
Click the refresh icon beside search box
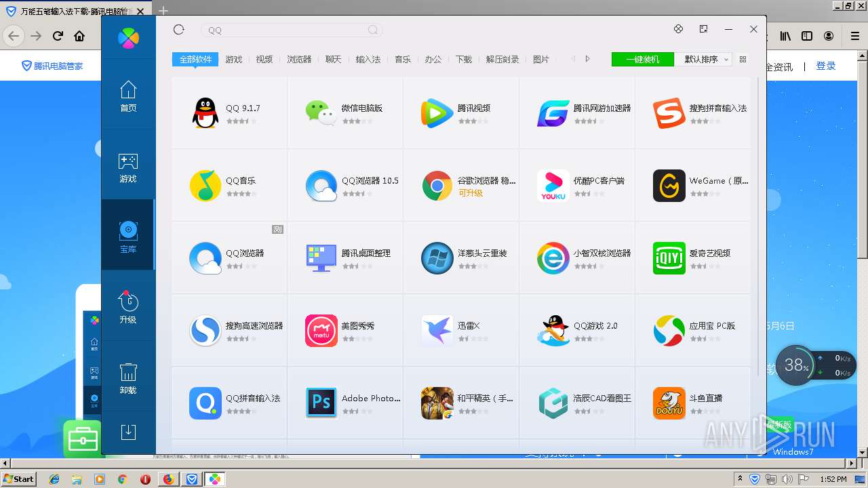click(x=179, y=29)
